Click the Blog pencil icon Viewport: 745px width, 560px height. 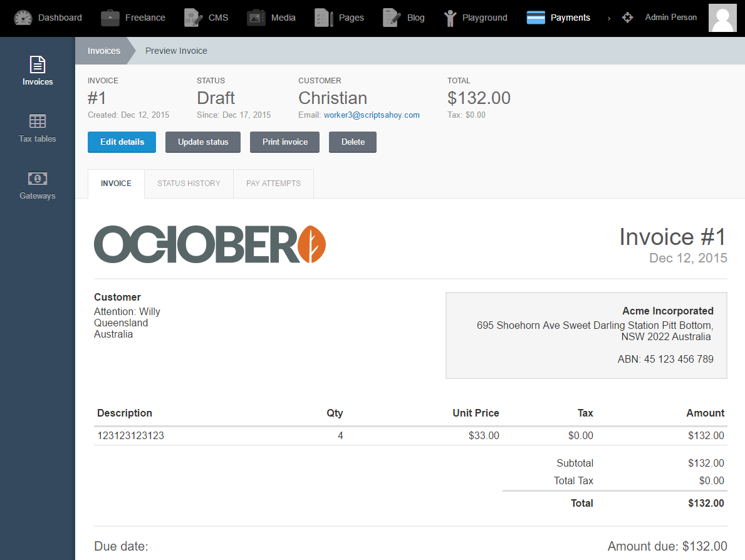coord(392,18)
